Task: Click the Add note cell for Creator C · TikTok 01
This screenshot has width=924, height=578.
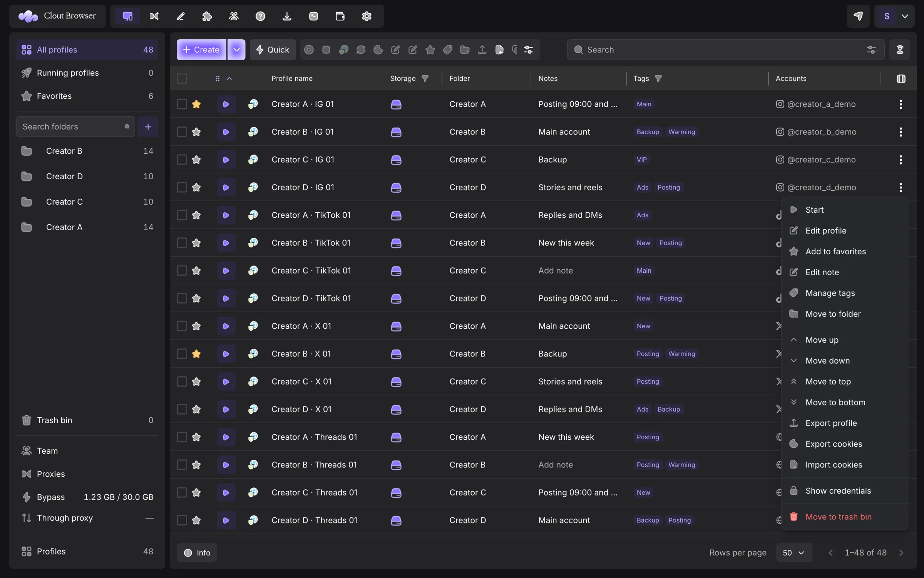Action: 555,271
